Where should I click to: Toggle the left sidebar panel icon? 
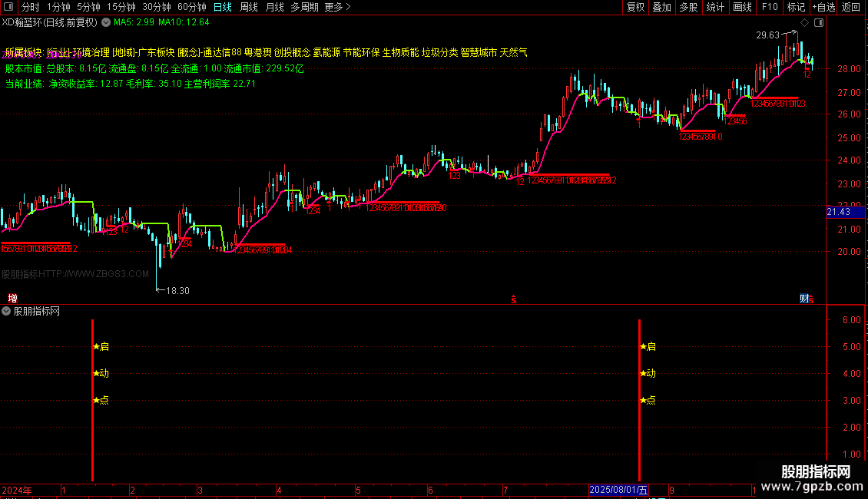8,7
